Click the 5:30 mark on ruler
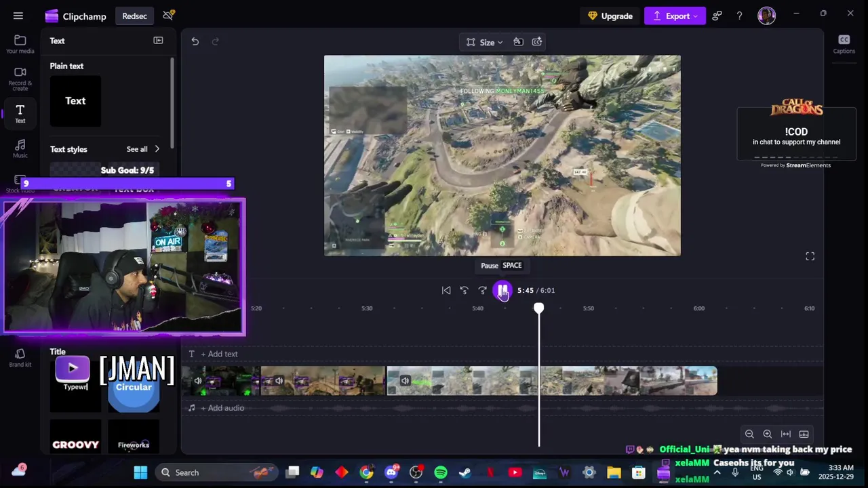 [367, 308]
